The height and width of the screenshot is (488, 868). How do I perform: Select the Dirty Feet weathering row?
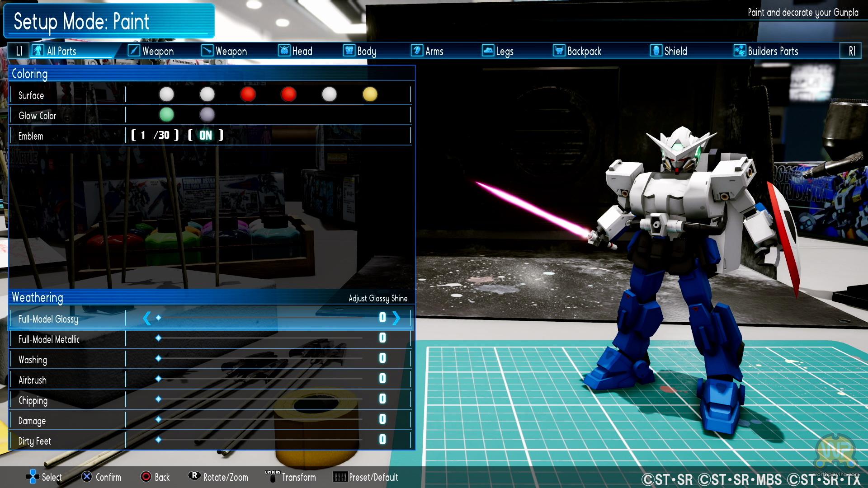pos(35,441)
